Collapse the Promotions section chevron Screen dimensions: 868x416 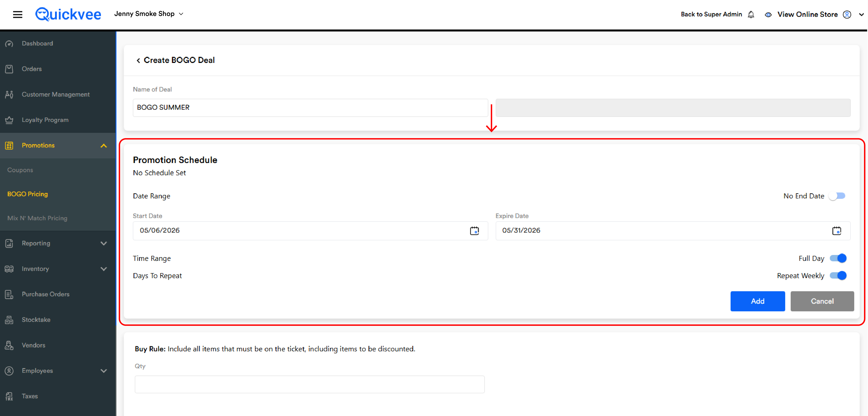point(103,146)
